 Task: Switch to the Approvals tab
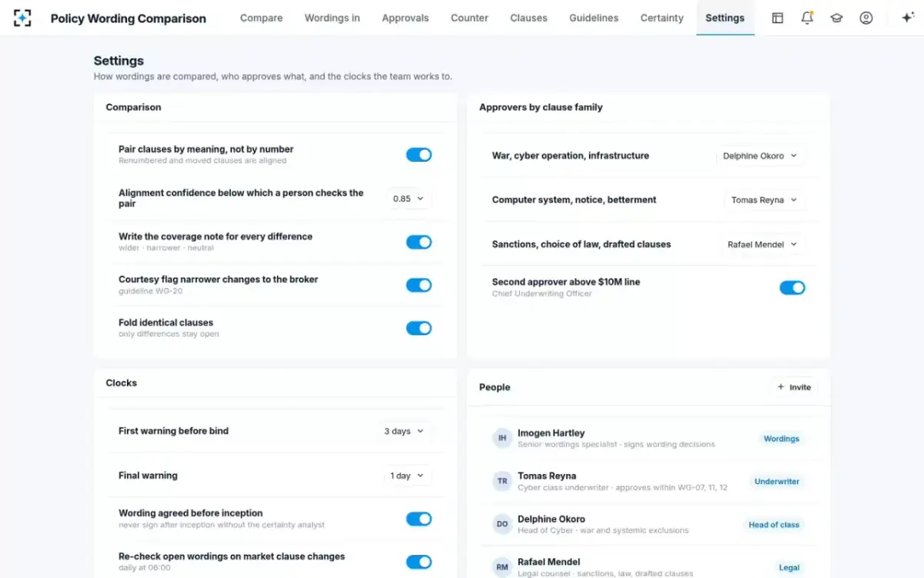[x=405, y=18]
